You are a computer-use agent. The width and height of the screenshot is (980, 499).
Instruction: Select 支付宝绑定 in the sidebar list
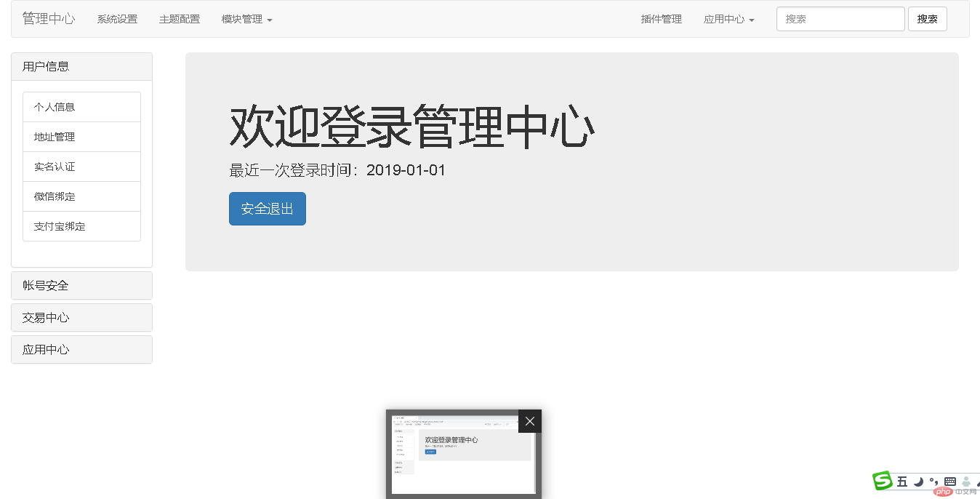[81, 226]
